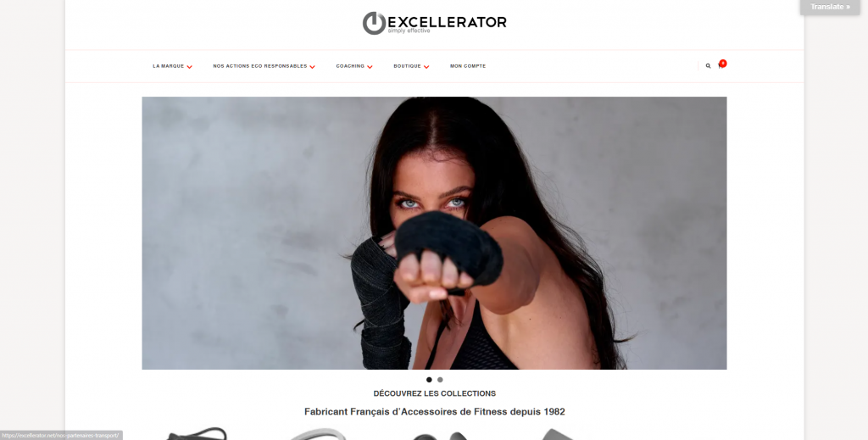The width and height of the screenshot is (868, 440).
Task: Click the boxing woman hero banner
Action: click(x=434, y=233)
